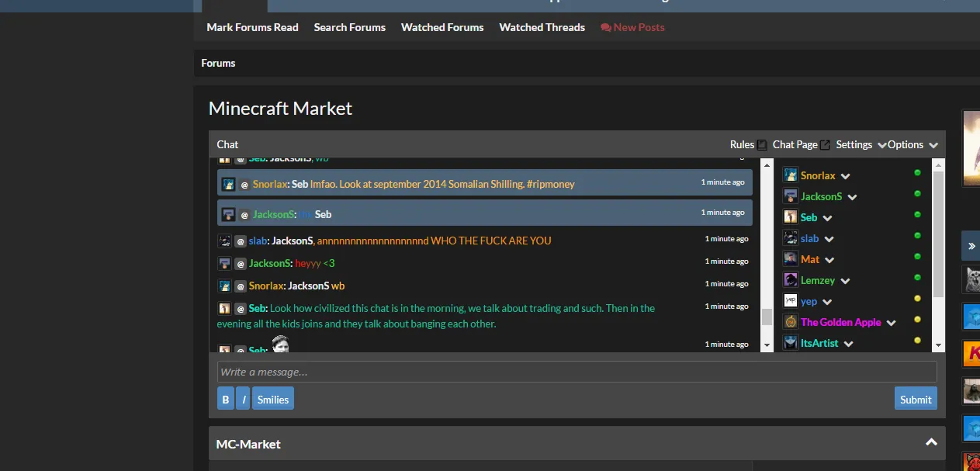Expand the sidebar with the double-arrow button

point(971,246)
